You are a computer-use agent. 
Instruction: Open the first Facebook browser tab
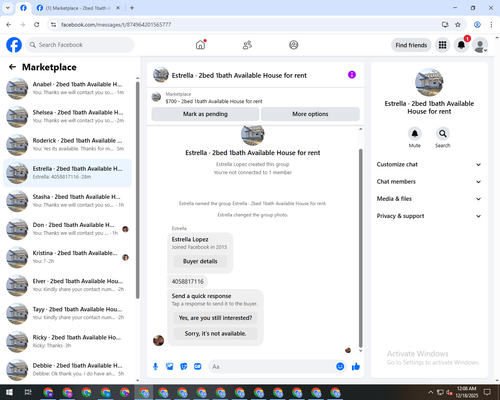(23, 8)
